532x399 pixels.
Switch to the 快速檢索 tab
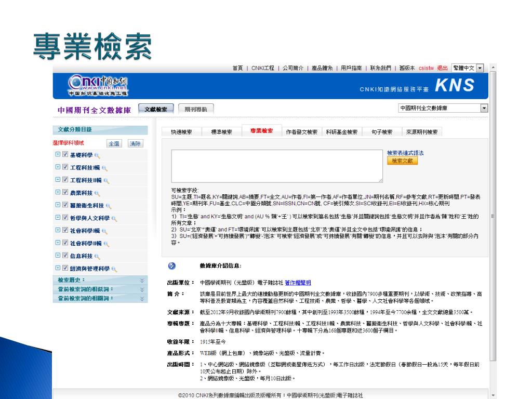[181, 132]
